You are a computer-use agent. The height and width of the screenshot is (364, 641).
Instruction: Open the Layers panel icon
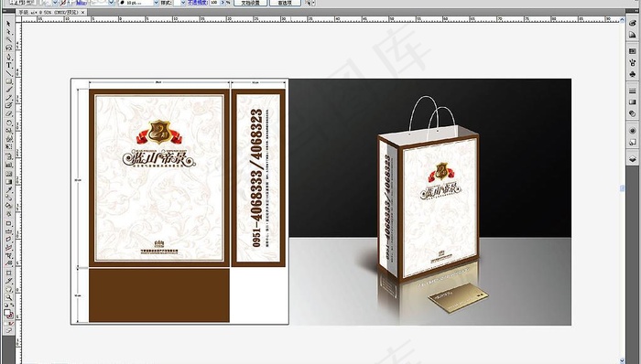tap(633, 159)
